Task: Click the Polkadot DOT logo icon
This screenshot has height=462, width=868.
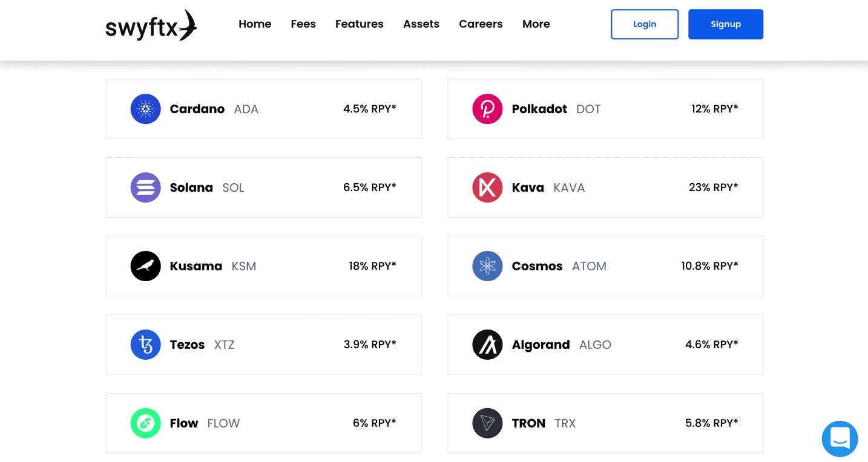Action: [x=487, y=109]
